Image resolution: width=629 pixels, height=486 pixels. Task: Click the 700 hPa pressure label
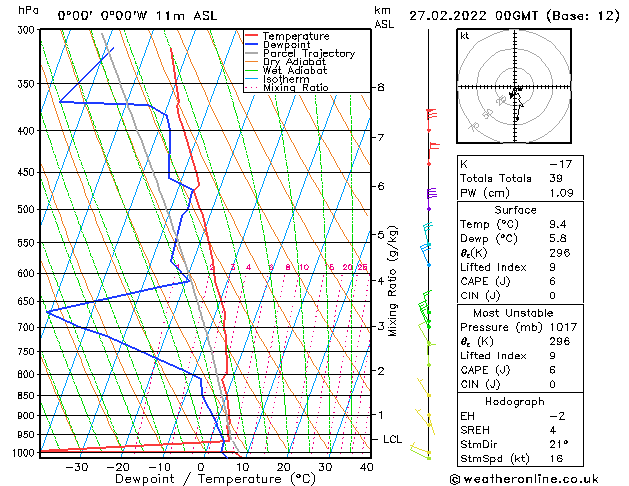click(x=28, y=327)
